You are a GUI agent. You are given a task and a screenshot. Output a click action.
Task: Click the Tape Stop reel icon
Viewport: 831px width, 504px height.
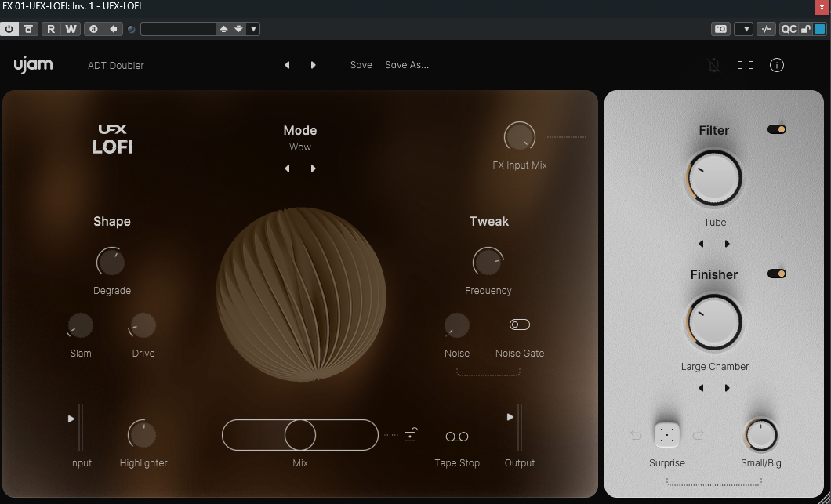[457, 436]
